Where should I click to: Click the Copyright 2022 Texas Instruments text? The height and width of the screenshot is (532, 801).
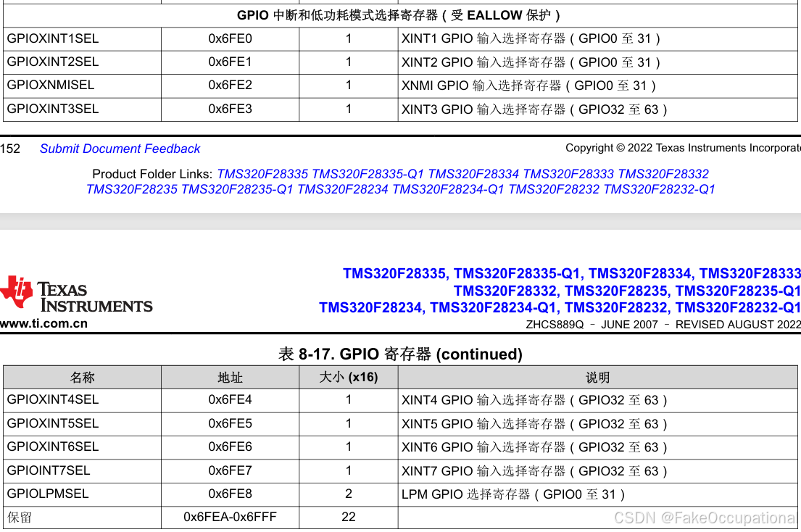click(683, 148)
